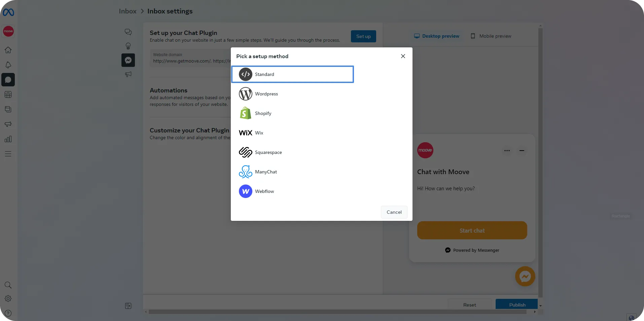644x321 pixels.
Task: Cancel the setup method dialog
Action: pyautogui.click(x=394, y=212)
